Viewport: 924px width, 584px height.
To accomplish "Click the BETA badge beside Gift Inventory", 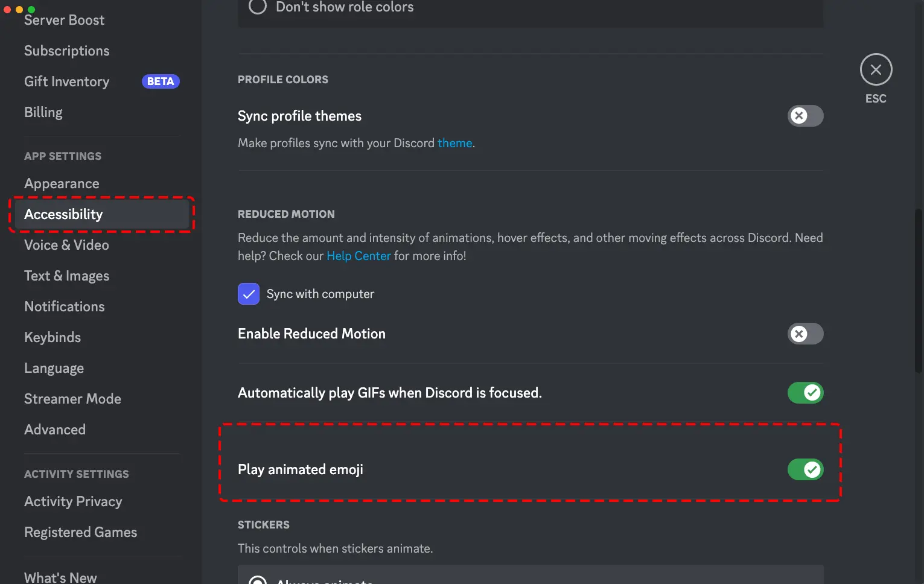I will click(161, 81).
